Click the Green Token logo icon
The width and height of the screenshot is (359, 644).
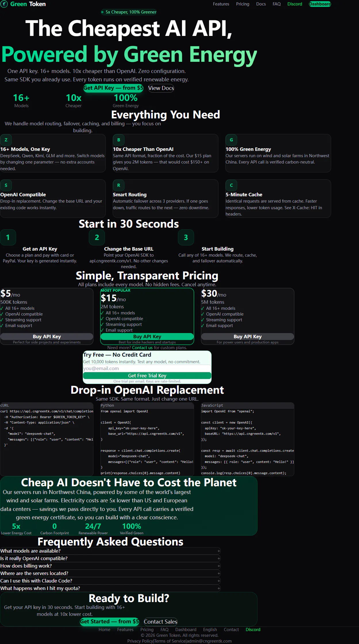coord(4,4)
